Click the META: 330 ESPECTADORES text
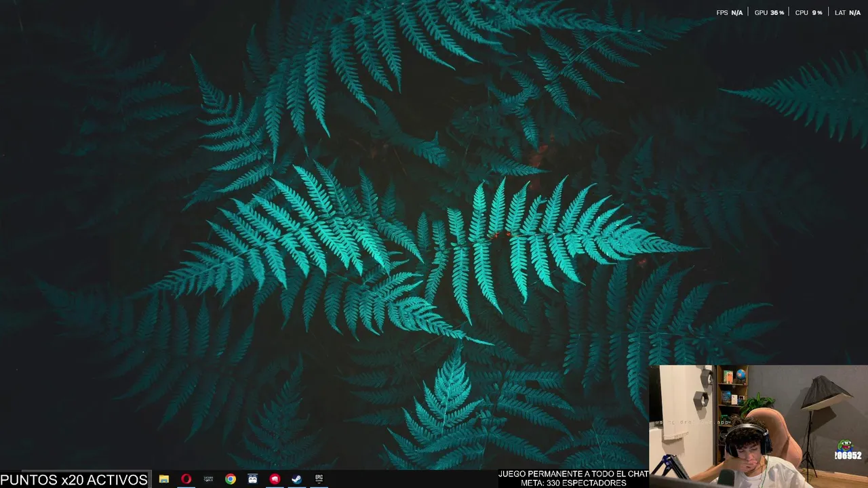 click(574, 483)
